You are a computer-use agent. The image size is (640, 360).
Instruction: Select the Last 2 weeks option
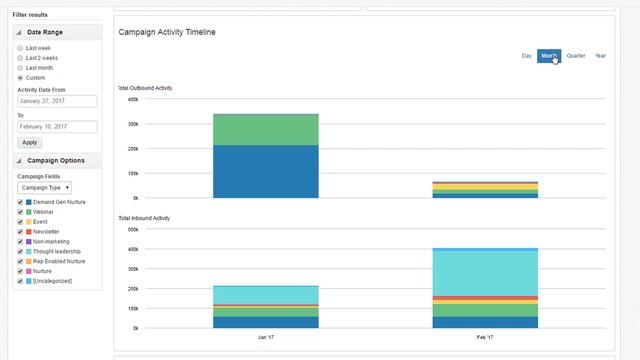[x=20, y=58]
